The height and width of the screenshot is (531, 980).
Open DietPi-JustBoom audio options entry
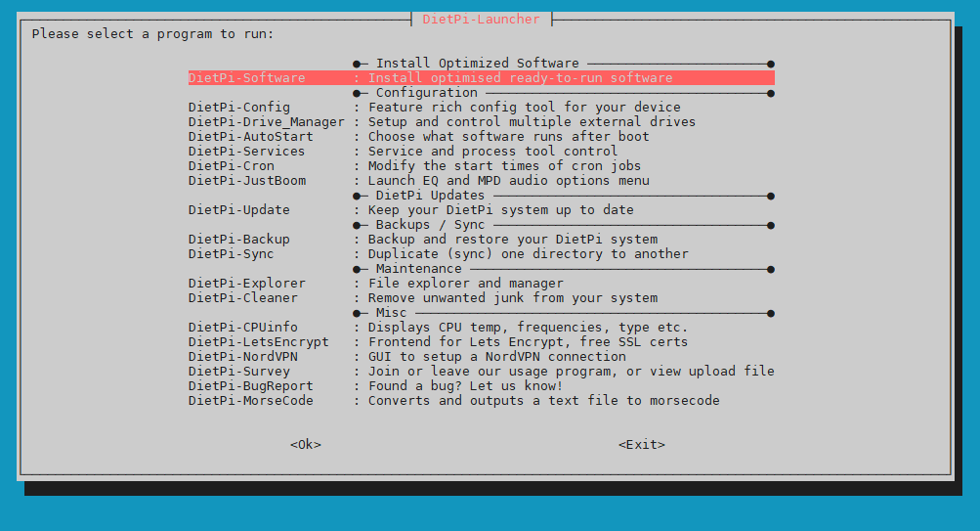coord(482,181)
